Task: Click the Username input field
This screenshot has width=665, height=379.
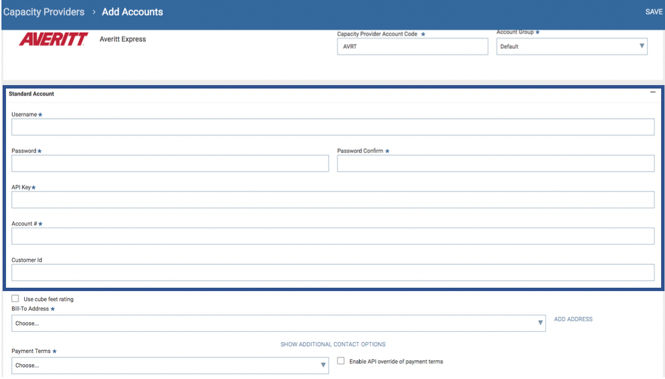Action: (332, 127)
